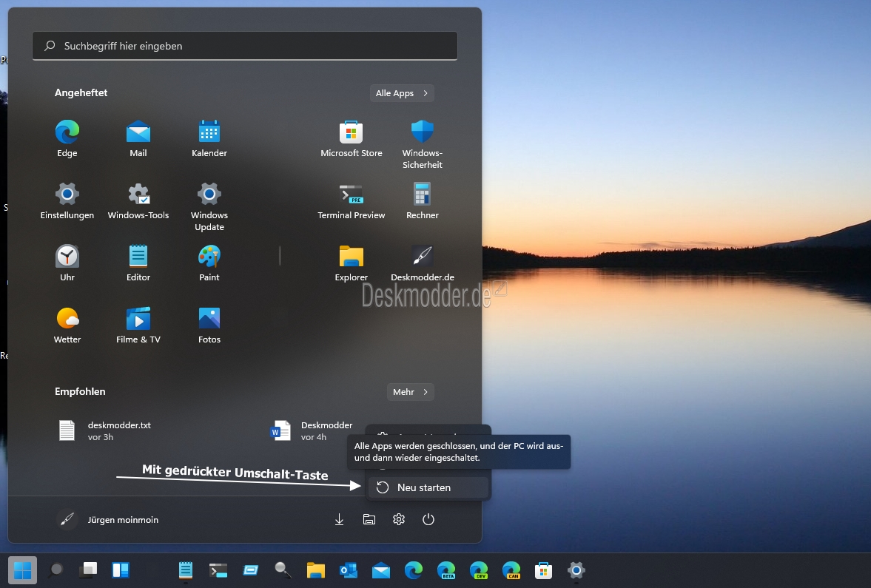Viewport: 871px width, 588px height.
Task: Click the power button icon
Action: click(x=428, y=520)
